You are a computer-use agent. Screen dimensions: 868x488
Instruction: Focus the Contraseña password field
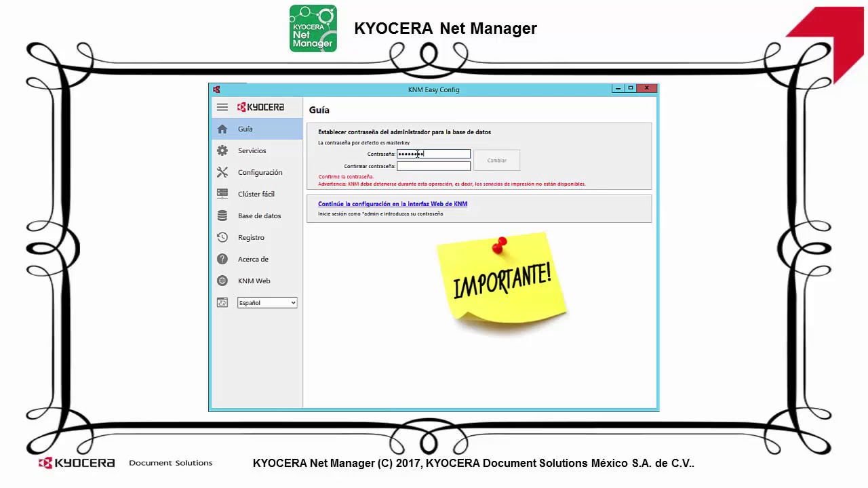click(433, 154)
